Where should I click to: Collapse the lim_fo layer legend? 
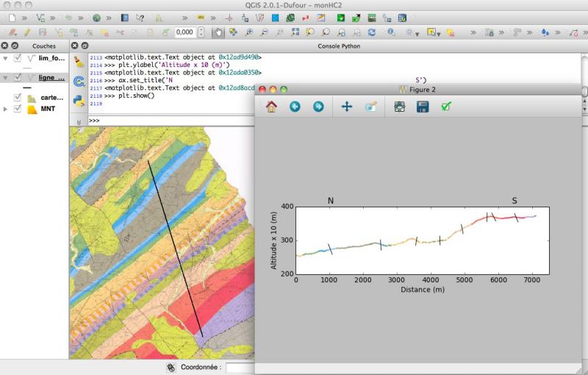click(x=6, y=58)
